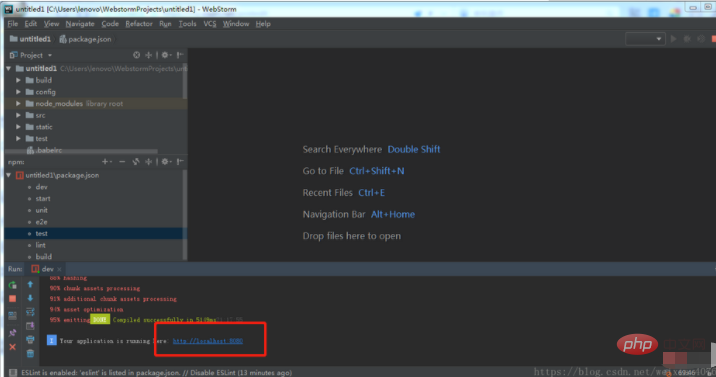Hide the npm tool window
This screenshot has width=716, height=377.
[180, 162]
